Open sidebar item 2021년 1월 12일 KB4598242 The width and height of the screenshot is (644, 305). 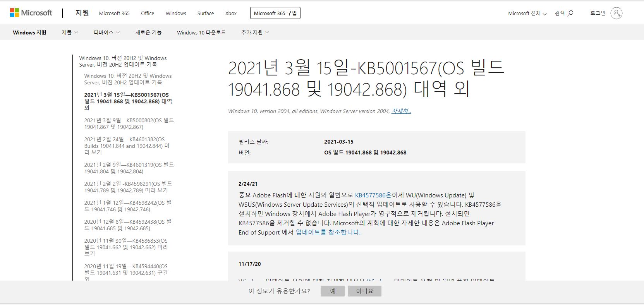tap(128, 206)
